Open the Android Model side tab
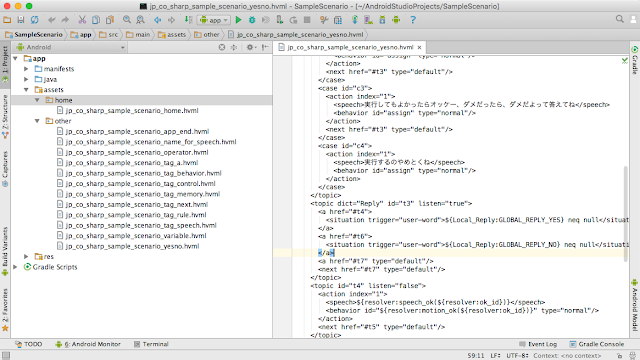The width and height of the screenshot is (640, 360). [635, 304]
